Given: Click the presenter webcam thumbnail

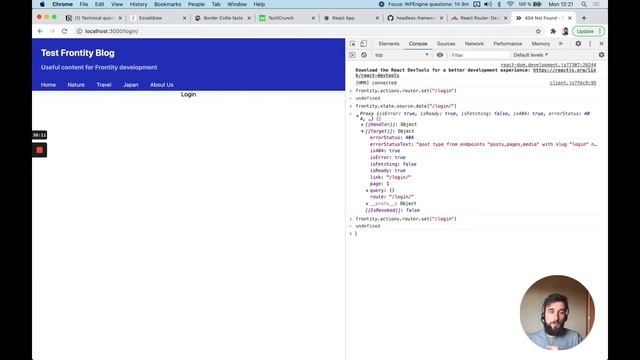Looking at the screenshot, I should coord(557,313).
